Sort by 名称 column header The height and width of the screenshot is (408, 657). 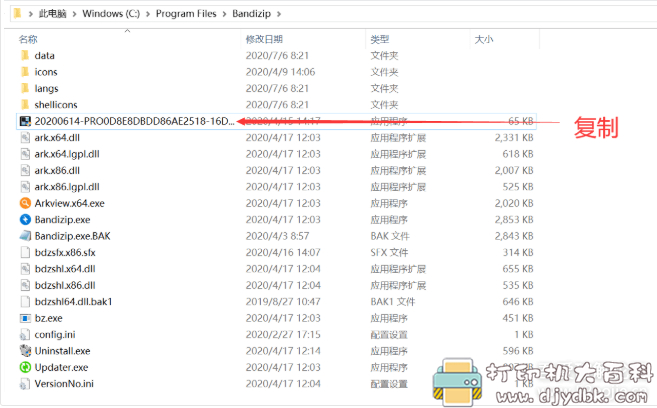28,39
